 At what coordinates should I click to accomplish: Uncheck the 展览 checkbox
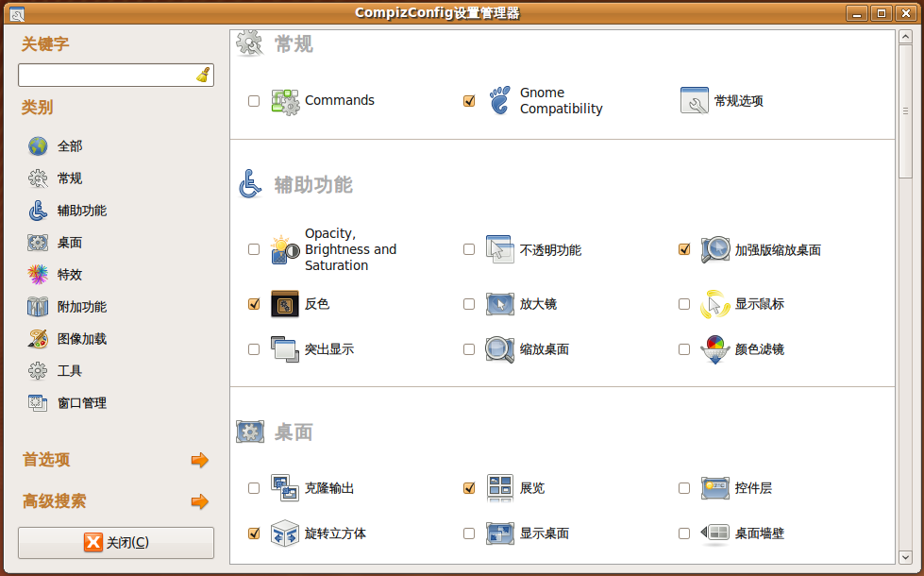click(x=469, y=488)
